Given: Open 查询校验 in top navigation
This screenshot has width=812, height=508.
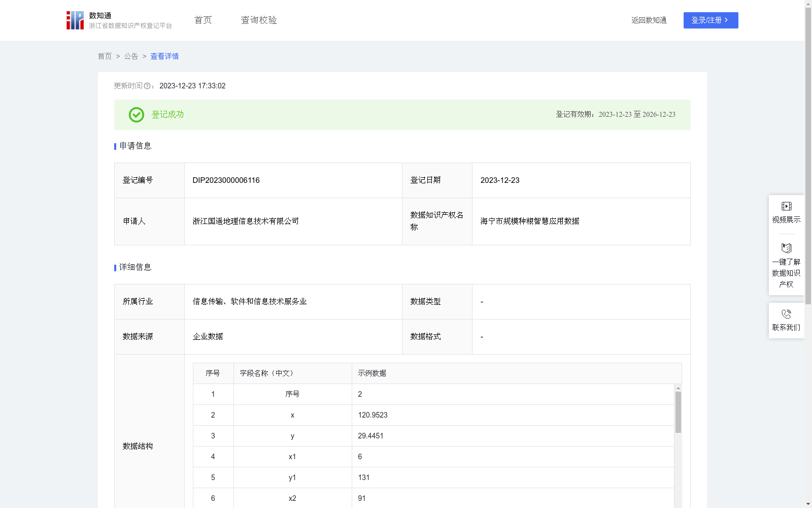Looking at the screenshot, I should (259, 20).
